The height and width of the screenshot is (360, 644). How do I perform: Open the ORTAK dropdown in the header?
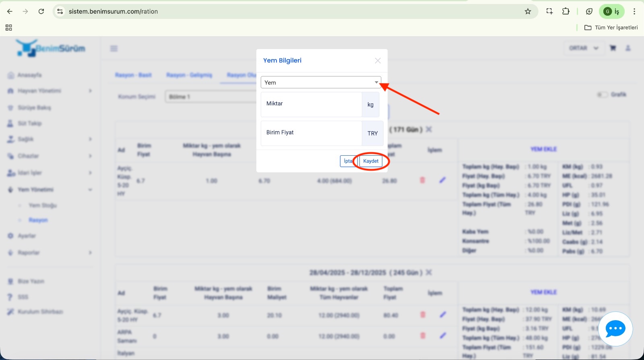[584, 48]
